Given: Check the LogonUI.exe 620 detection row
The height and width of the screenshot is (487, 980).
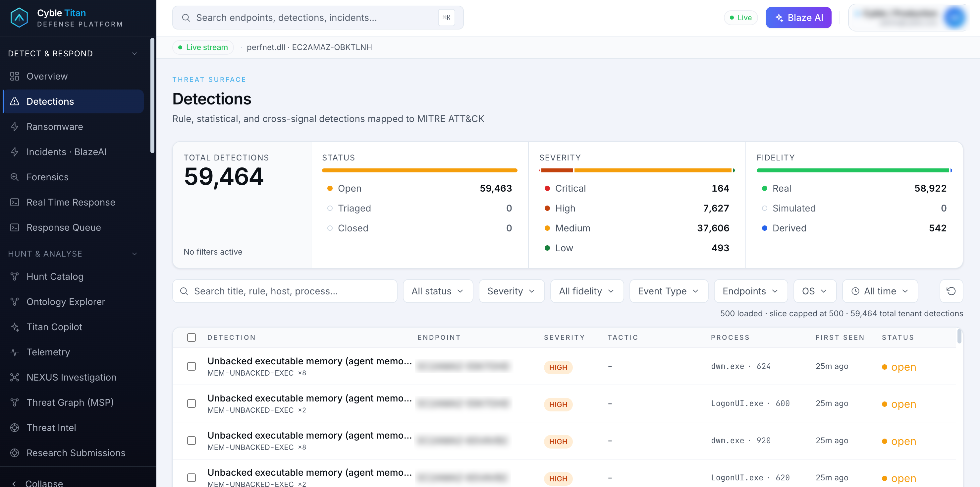Looking at the screenshot, I should [x=191, y=477].
